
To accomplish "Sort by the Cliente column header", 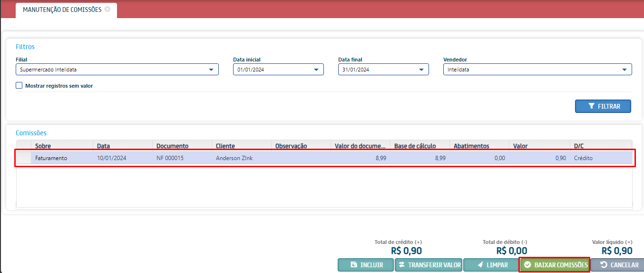I will pyautogui.click(x=241, y=146).
